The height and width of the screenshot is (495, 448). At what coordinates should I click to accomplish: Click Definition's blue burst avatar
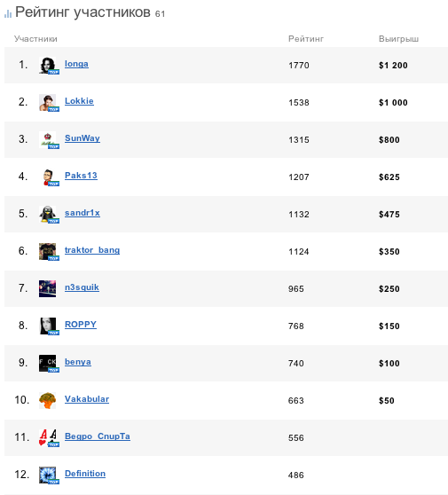point(48,475)
